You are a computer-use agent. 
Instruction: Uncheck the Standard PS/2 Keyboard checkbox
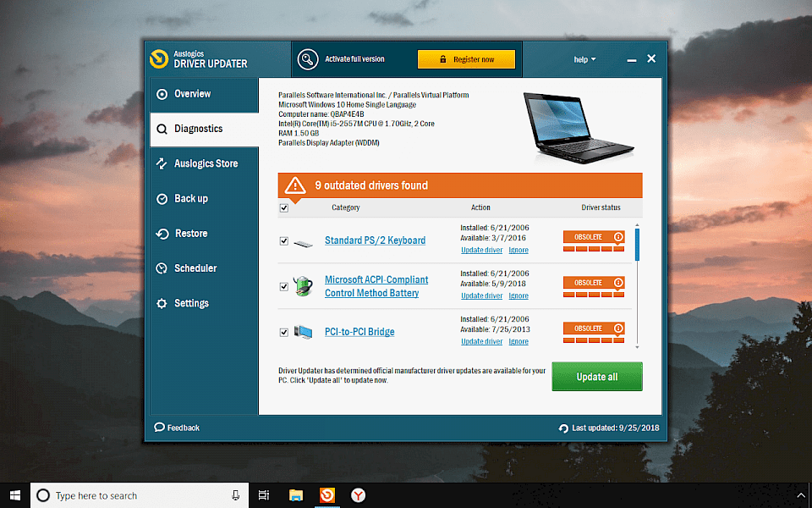(284, 241)
